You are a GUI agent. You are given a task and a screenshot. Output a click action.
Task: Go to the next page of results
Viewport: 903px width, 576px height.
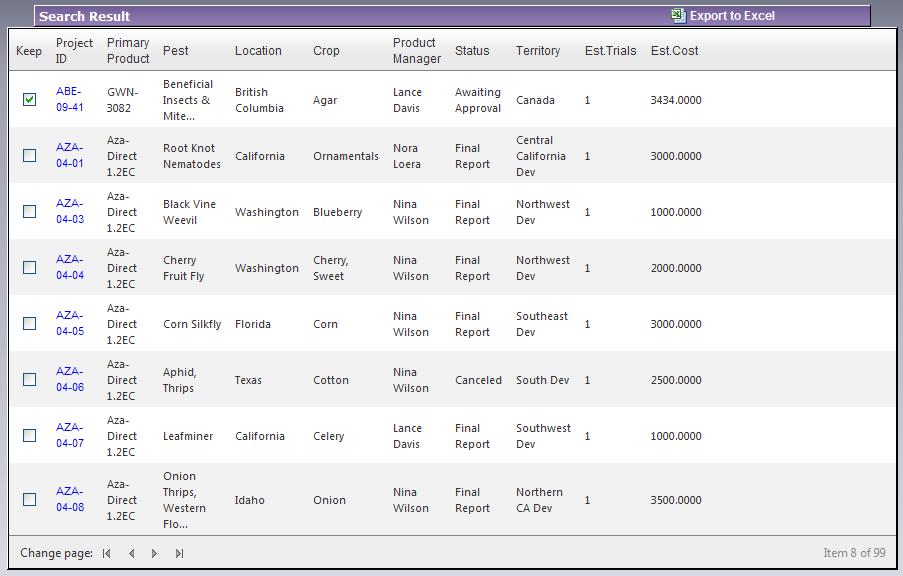tap(154, 554)
